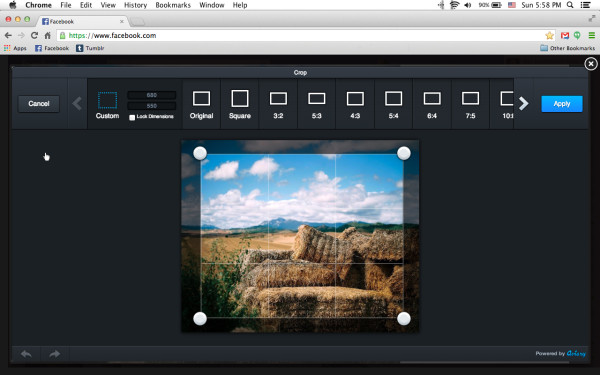Open the battery status menu
This screenshot has height=375, width=600.
point(490,5)
